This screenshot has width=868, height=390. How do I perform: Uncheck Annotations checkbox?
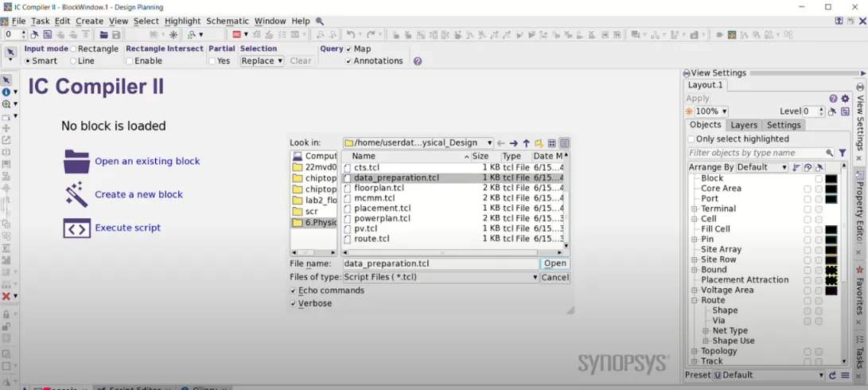tap(348, 61)
